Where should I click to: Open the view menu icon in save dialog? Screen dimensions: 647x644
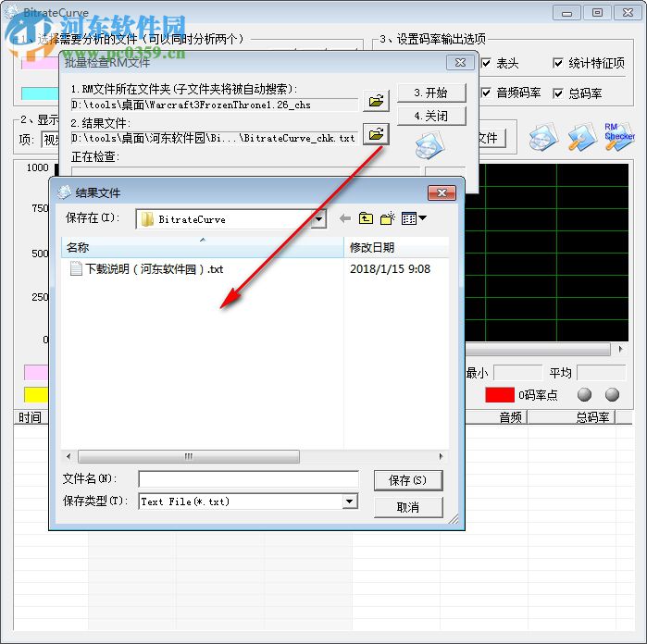(414, 218)
